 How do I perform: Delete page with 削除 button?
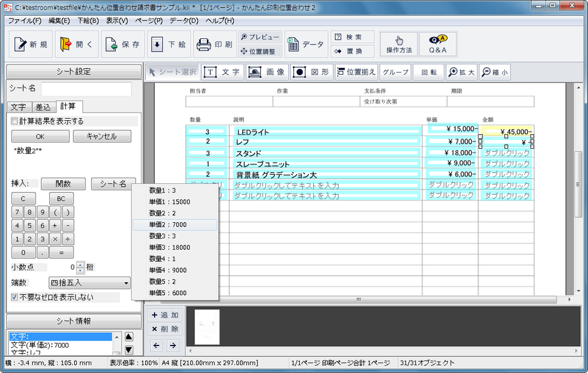click(165, 329)
